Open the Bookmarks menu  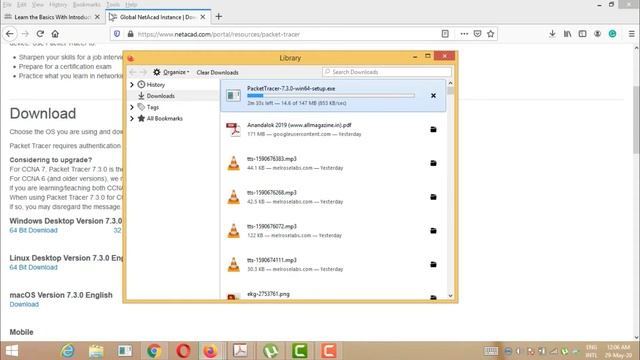[87, 4]
